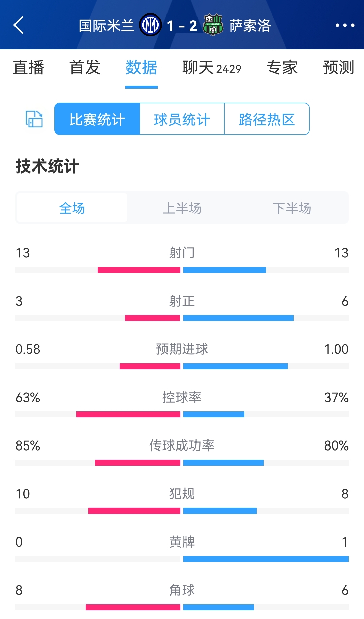The image size is (364, 619).
Task: Open the 预测 prediction tab
Action: (338, 68)
